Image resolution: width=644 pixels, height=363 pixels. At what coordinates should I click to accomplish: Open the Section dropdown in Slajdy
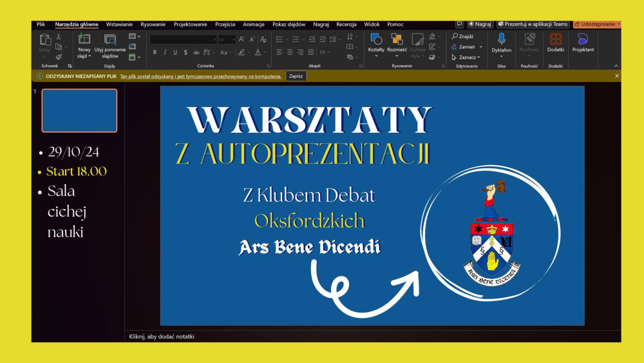click(135, 57)
